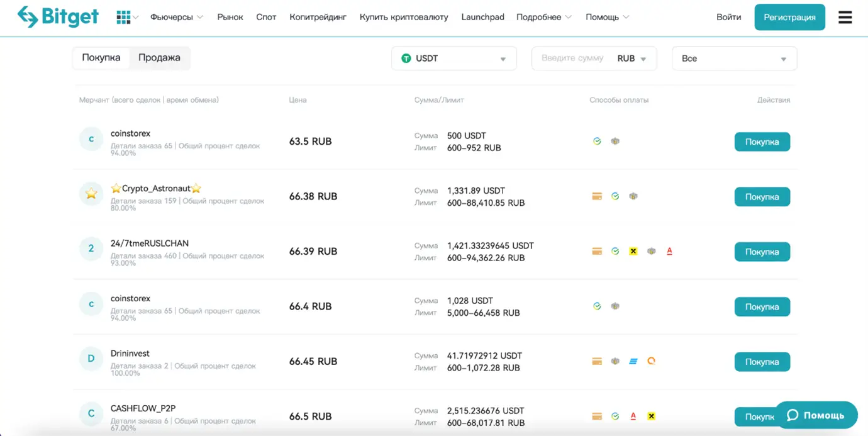Open the 24/7tmeRUSLCHAN merchant name
This screenshot has height=436, width=868.
pos(150,243)
